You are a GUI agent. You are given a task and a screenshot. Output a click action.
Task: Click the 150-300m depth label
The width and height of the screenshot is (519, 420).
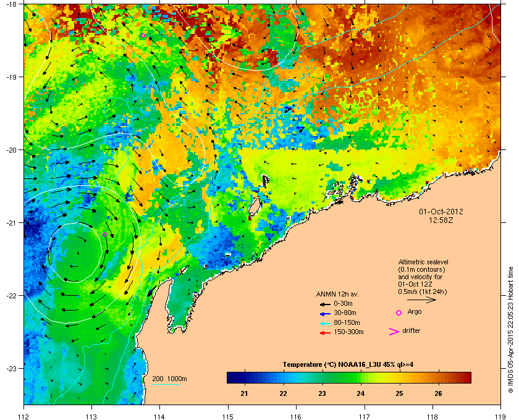point(348,332)
